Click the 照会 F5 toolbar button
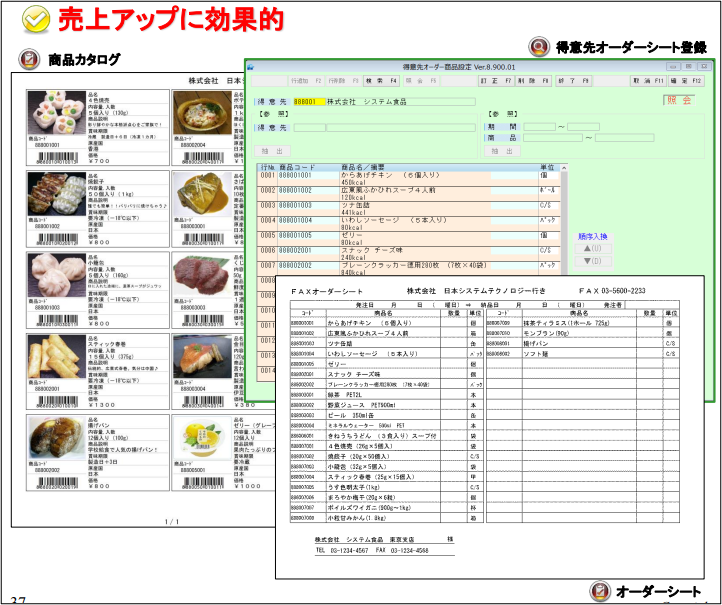 coord(420,81)
